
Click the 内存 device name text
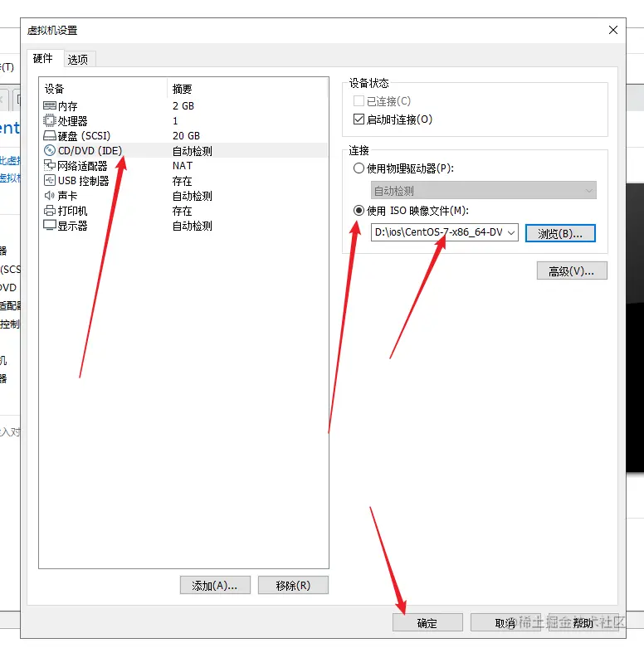coord(67,106)
